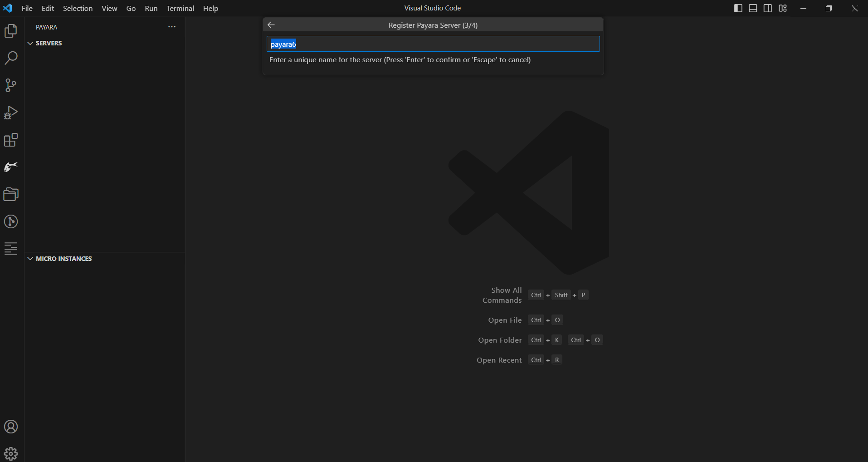
Task: Open the Terminal menu
Action: point(180,8)
